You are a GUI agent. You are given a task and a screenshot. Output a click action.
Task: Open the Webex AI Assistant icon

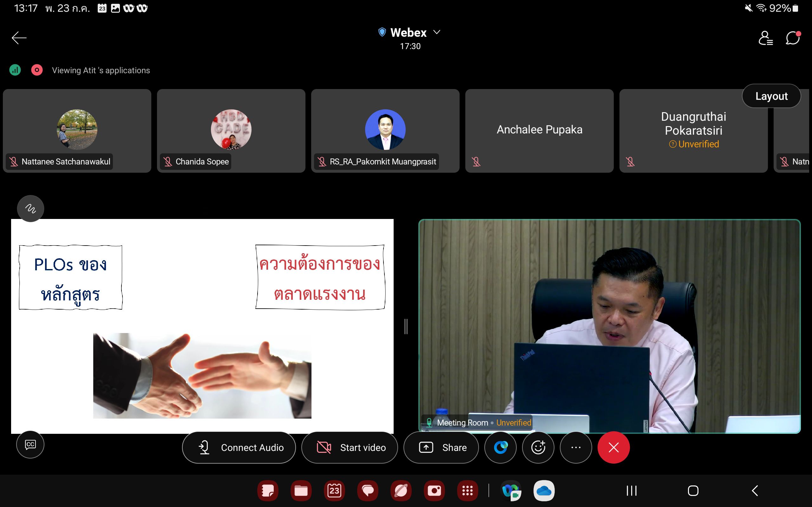click(501, 447)
